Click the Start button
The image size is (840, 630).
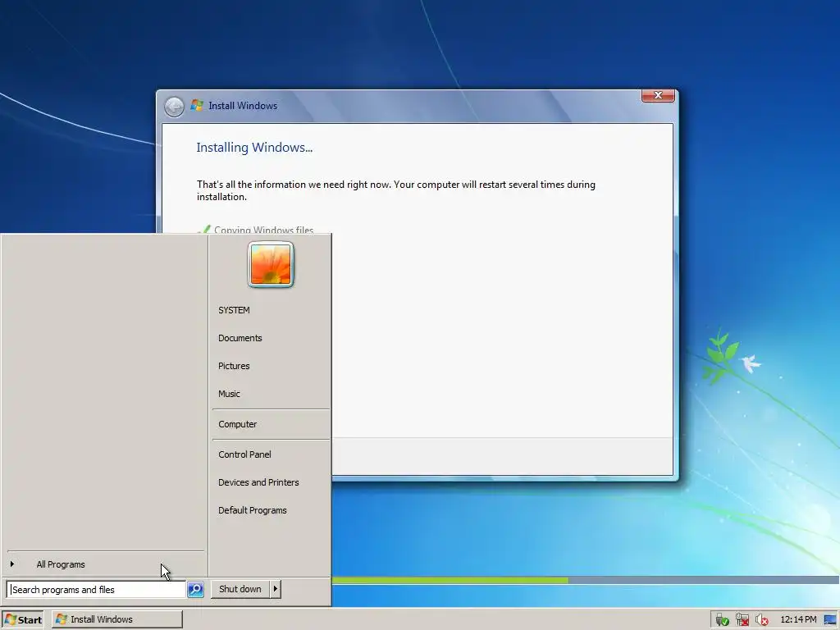[x=23, y=619]
